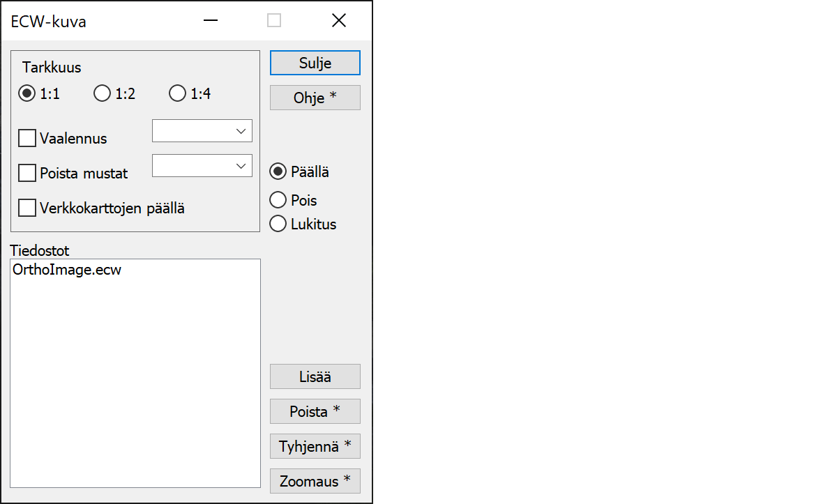Choose the Lukitus radio option
This screenshot has width=837, height=504.
pos(278,224)
